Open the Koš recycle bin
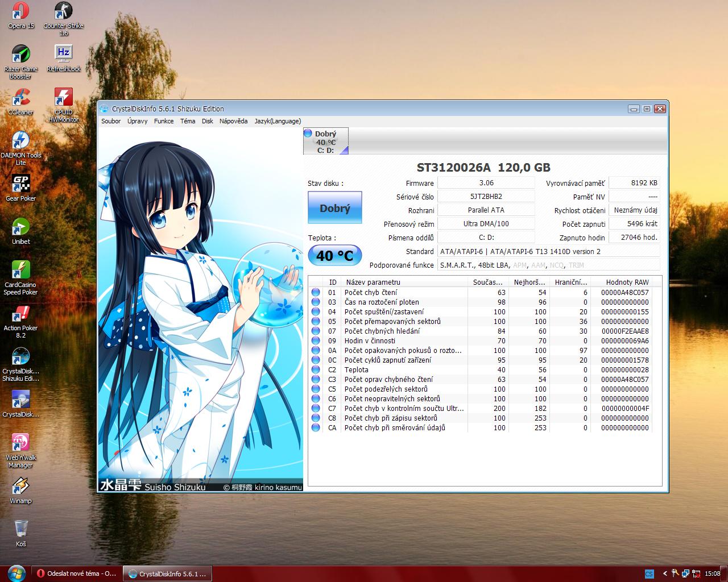728x582 pixels. pyautogui.click(x=20, y=530)
